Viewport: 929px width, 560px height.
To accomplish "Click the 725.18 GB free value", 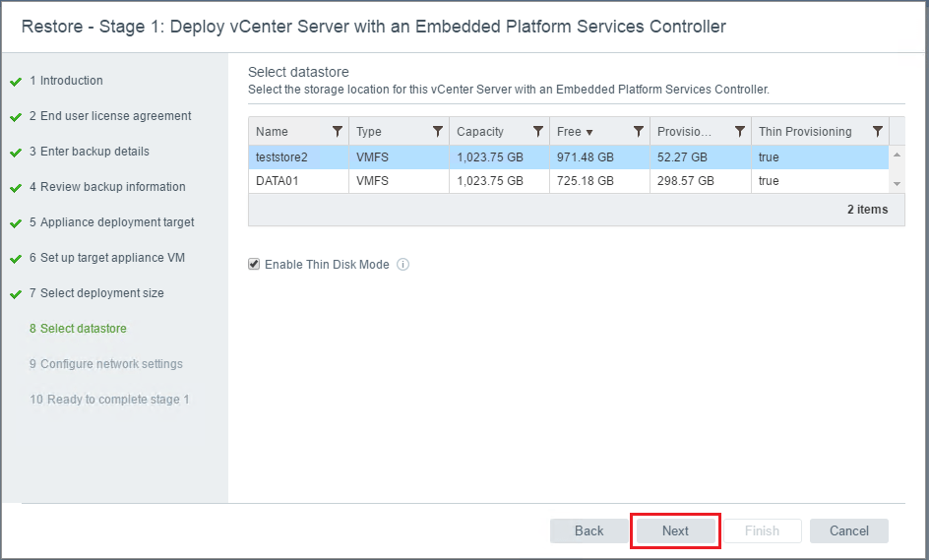I will (x=585, y=181).
